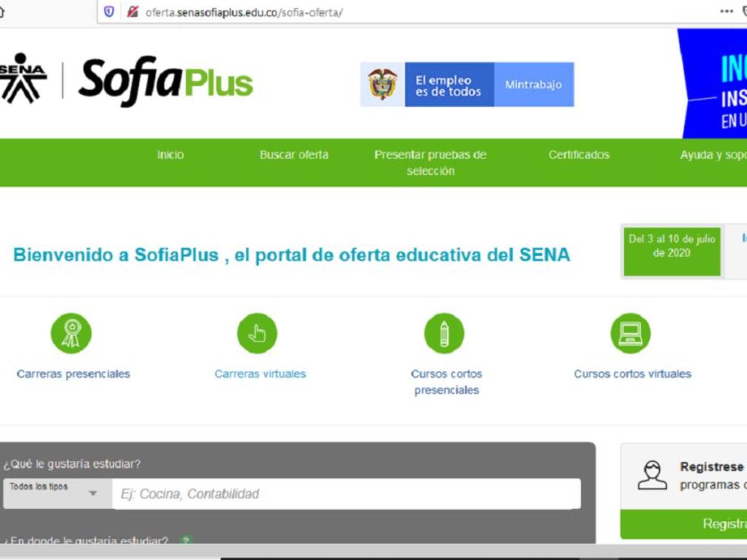The image size is (747, 560).
Task: Click the tracking protection shield icon
Action: 109,11
